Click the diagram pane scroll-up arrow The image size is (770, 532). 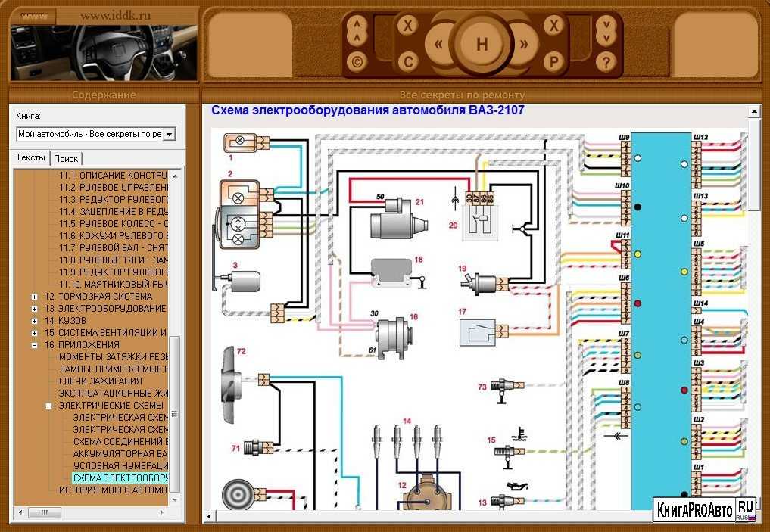[x=754, y=112]
